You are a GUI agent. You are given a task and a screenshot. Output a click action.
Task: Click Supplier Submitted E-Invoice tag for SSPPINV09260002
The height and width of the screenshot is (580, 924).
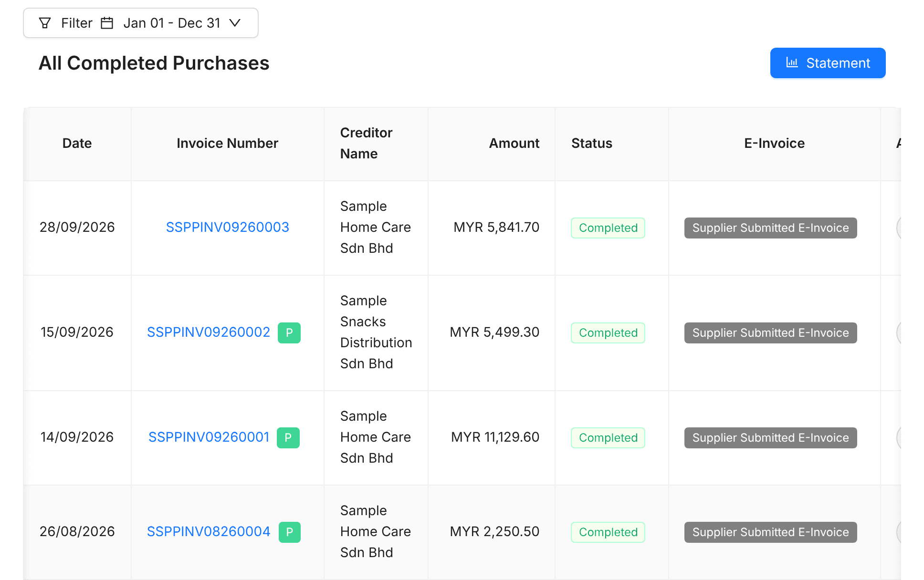coord(771,333)
